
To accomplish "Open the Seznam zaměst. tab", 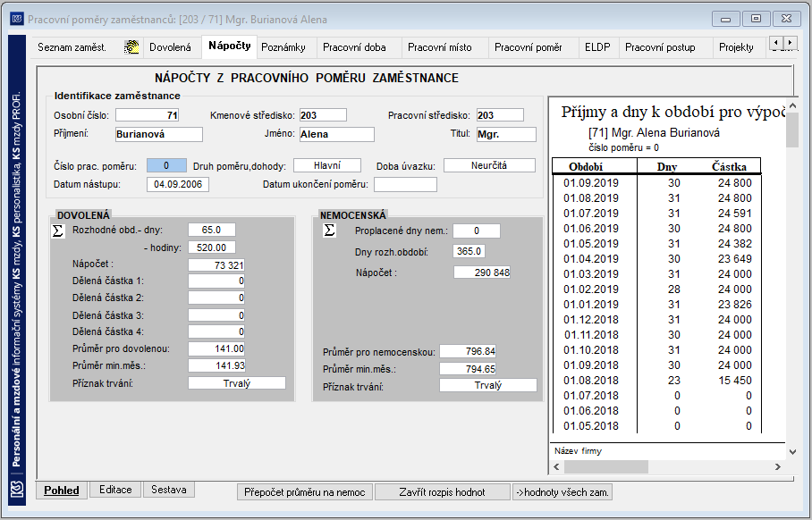I will point(72,47).
